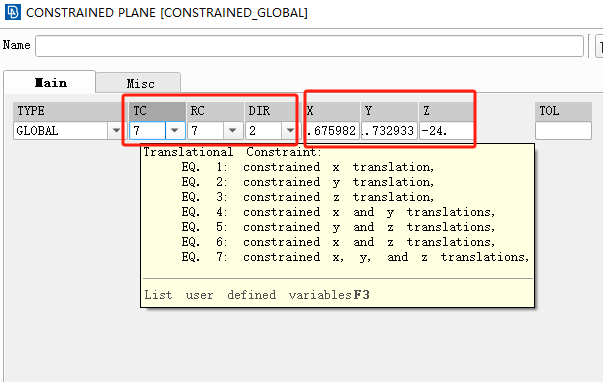
Task: Select the Main tab
Action: pyautogui.click(x=50, y=82)
